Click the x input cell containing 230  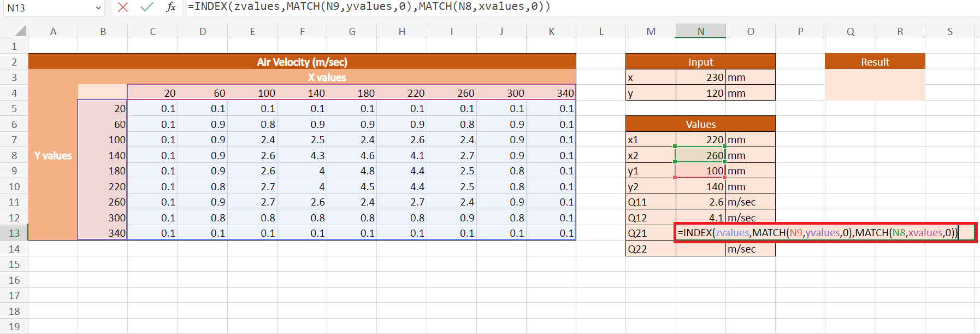point(700,78)
